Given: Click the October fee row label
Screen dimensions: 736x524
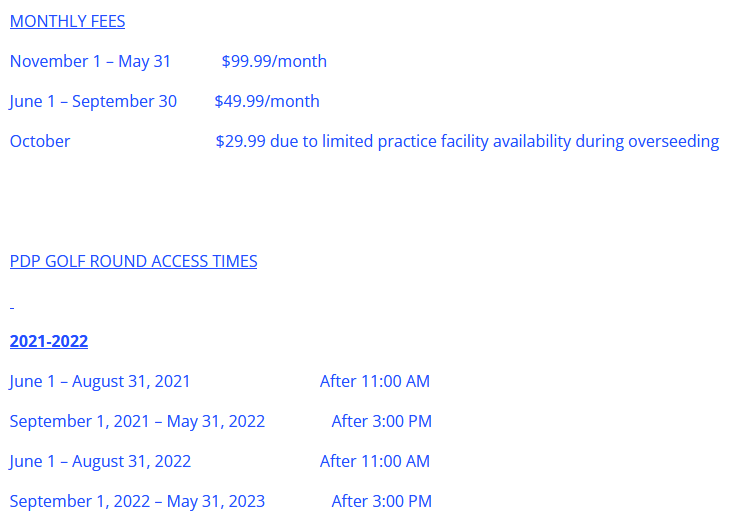Looking at the screenshot, I should 40,141.
